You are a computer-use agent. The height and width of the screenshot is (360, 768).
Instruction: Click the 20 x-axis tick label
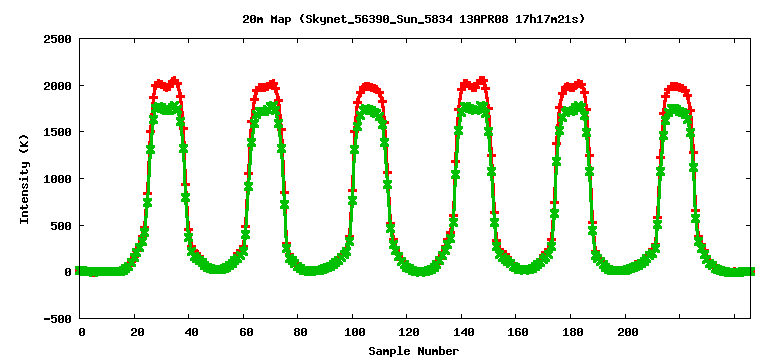(x=137, y=332)
